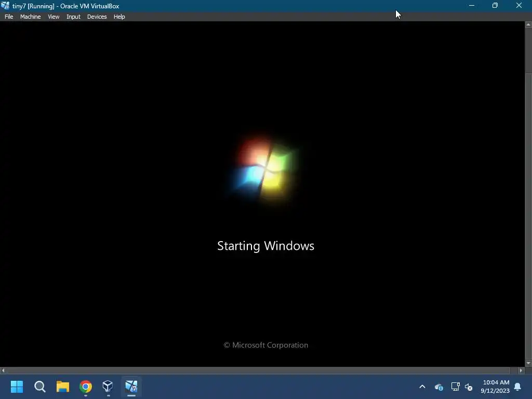Launch File Explorer from the taskbar

click(63, 387)
